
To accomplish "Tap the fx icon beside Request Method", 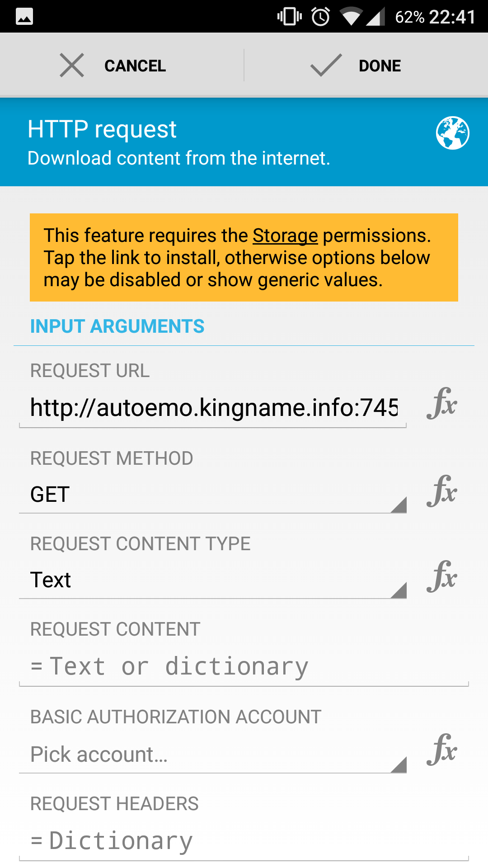I will coord(441,491).
